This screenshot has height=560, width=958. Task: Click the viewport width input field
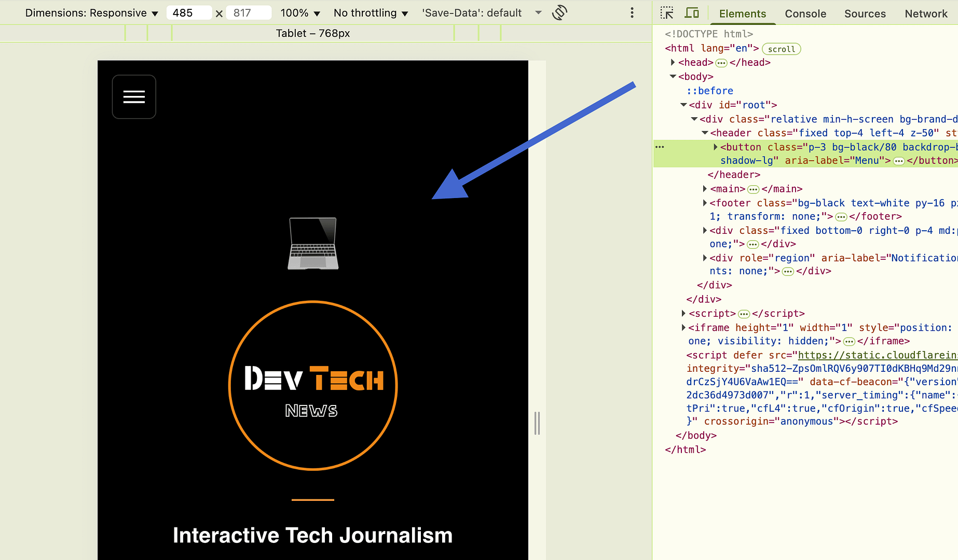coord(188,13)
